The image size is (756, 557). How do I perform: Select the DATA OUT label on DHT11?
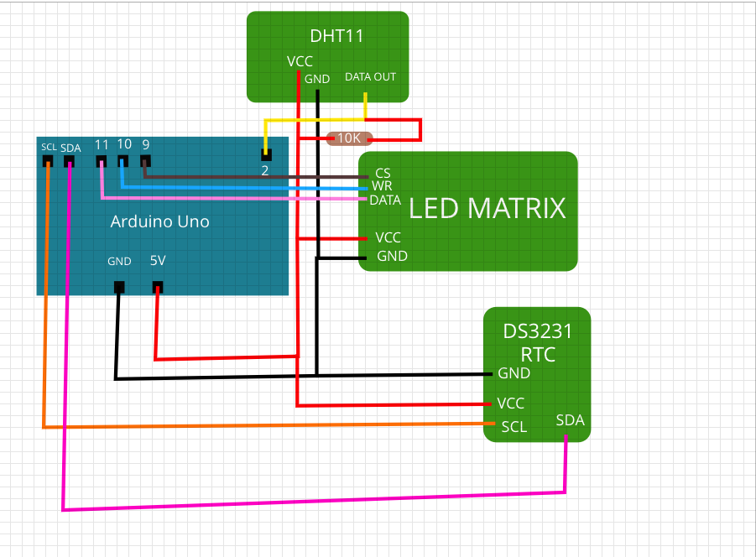coord(370,77)
